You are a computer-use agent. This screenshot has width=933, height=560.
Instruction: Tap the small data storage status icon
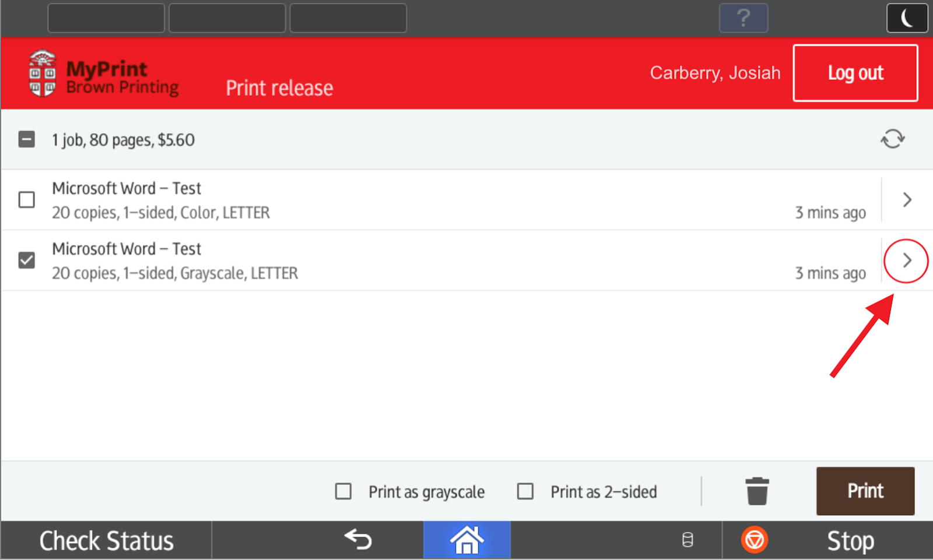pos(688,540)
